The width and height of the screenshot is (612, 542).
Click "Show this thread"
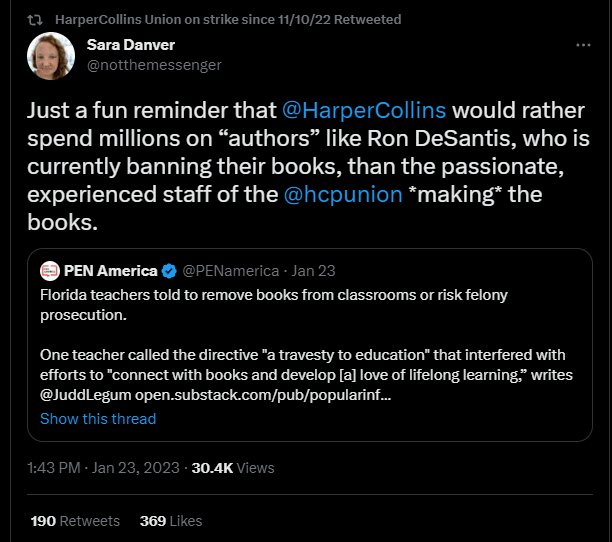click(98, 419)
